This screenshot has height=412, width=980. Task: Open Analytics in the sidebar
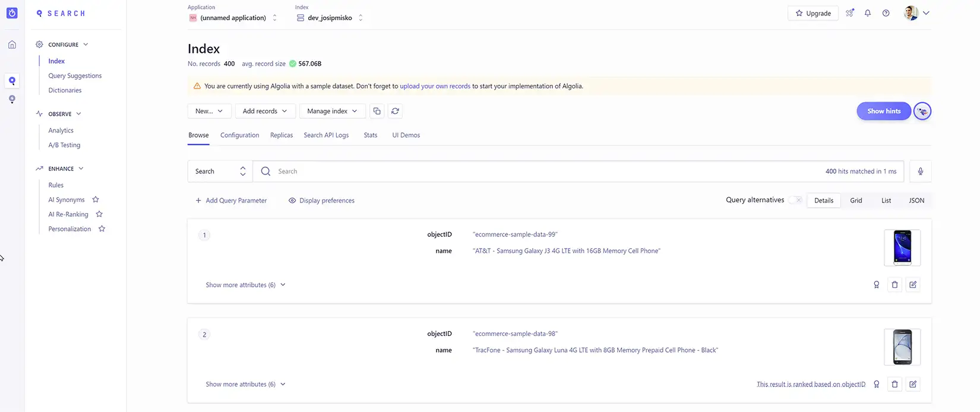61,131
